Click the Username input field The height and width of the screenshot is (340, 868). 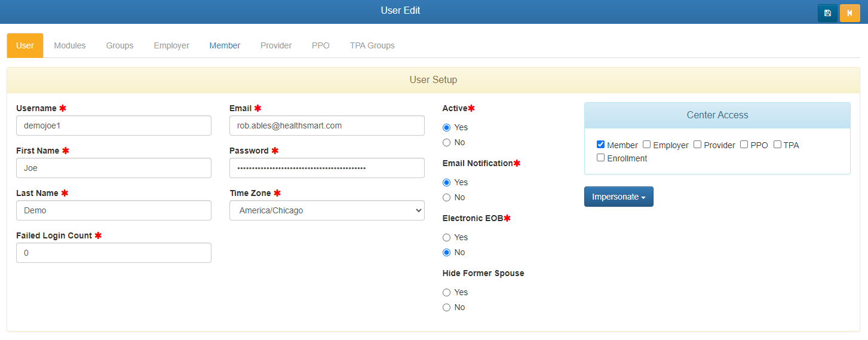(x=114, y=125)
